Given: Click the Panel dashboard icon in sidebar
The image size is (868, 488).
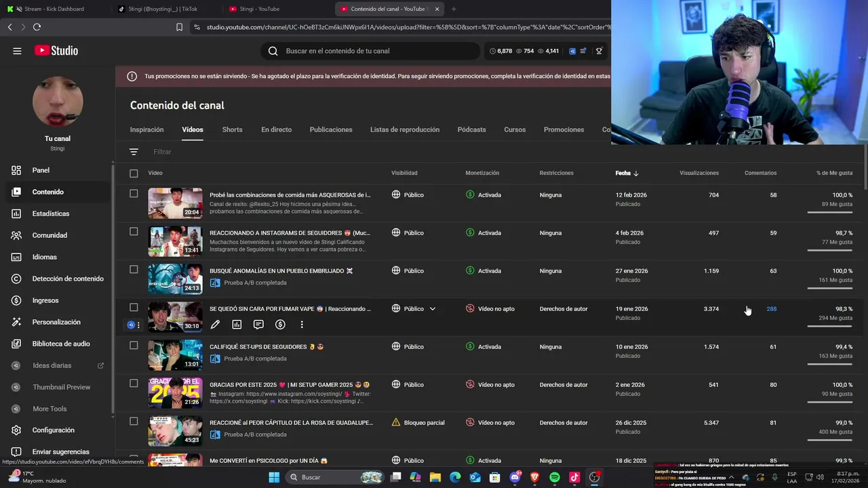Looking at the screenshot, I should pyautogui.click(x=17, y=170).
